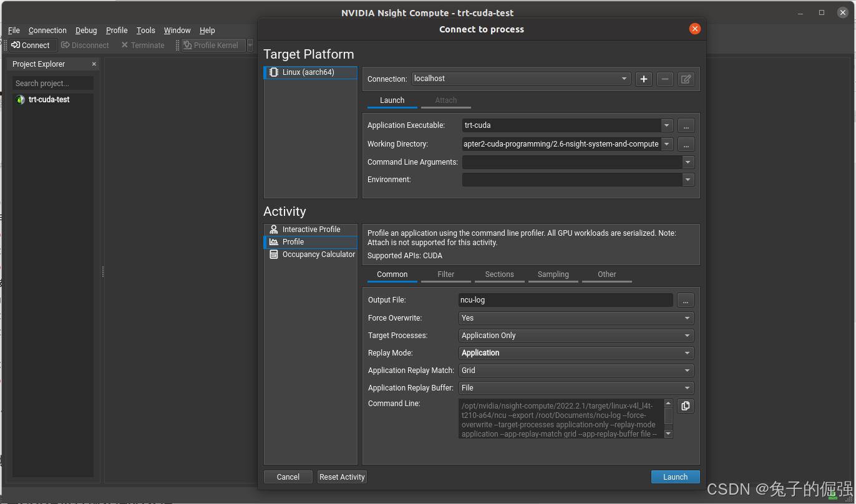Click command line scrollbar up arrow

point(668,404)
